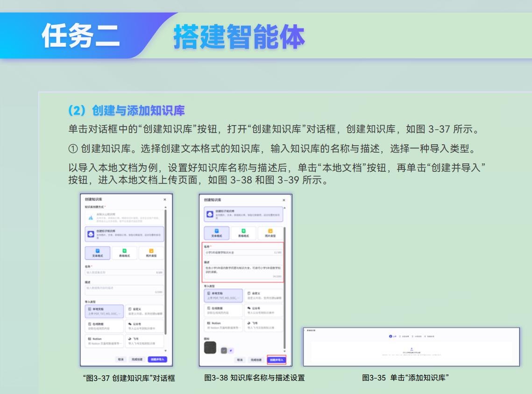Screen dimensions: 532x394
Task: Select Notion import type in Figure 3-37
Action: (x=104, y=341)
